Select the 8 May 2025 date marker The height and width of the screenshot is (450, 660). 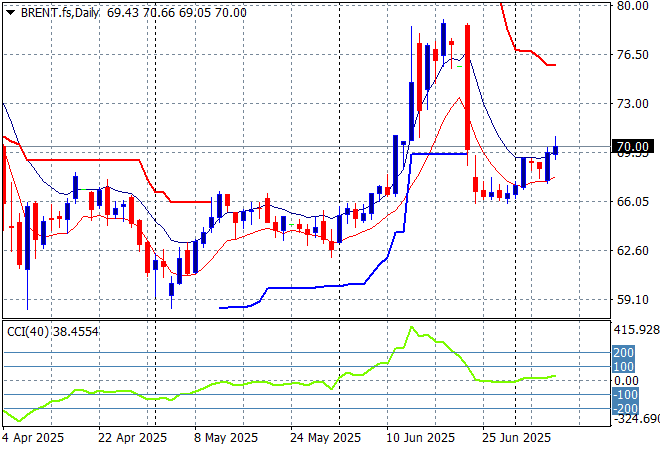tap(223, 438)
